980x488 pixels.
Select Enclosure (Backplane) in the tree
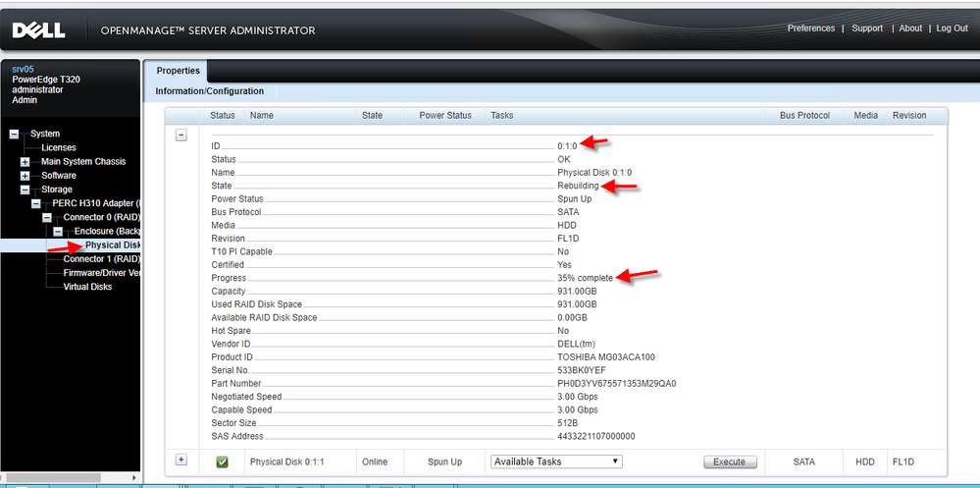pyautogui.click(x=107, y=232)
